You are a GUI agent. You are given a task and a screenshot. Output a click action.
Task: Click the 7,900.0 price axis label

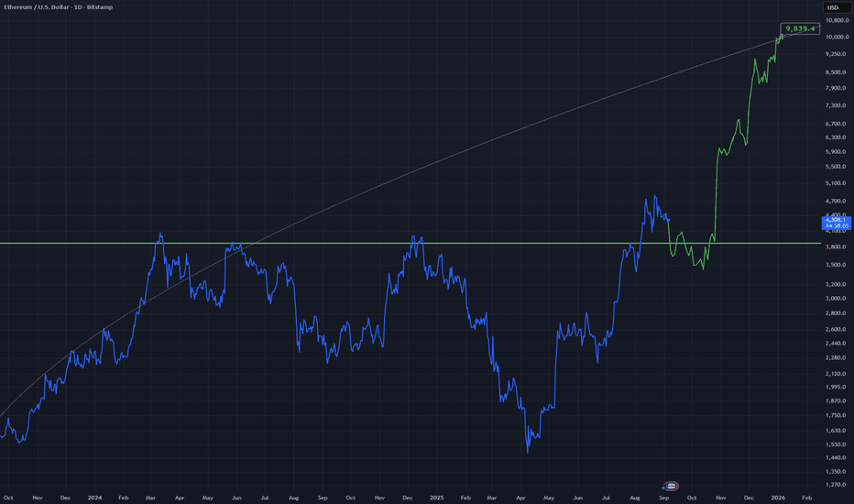point(836,88)
